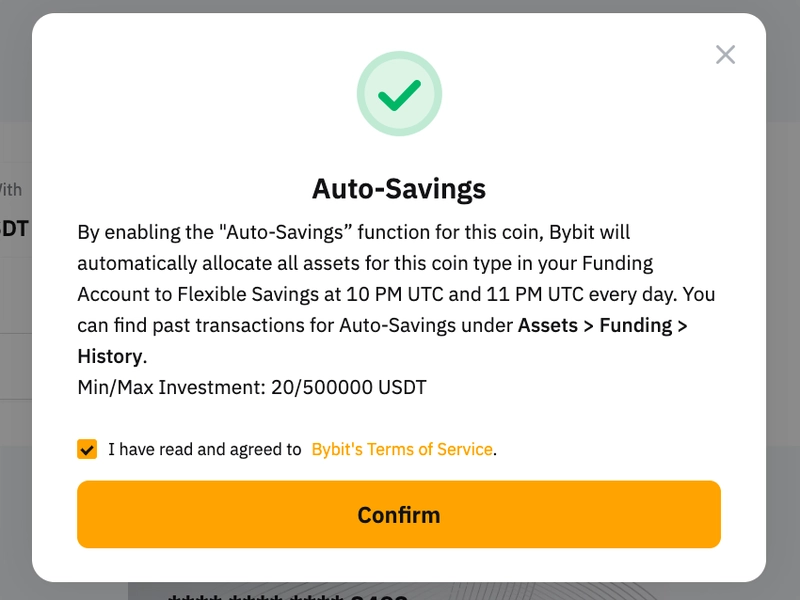Click the quoted "Auto-Savings" phrase in description
800x600 pixels.
pos(286,232)
